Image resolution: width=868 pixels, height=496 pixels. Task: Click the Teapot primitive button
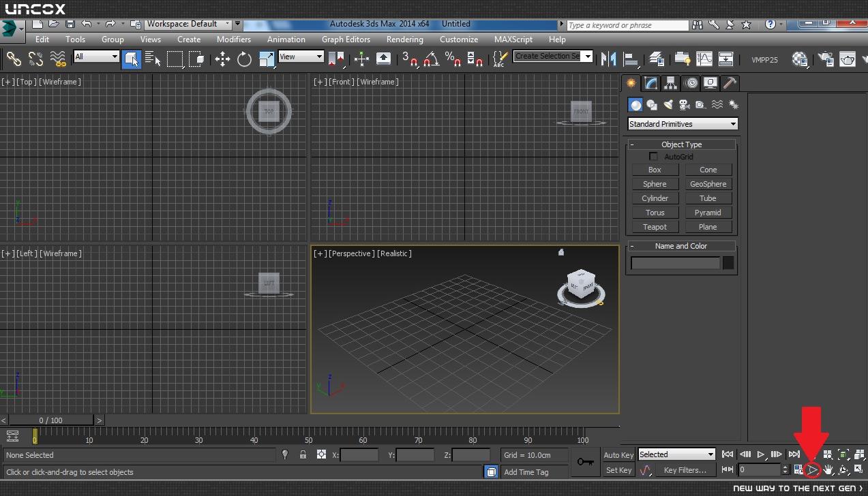coord(655,227)
